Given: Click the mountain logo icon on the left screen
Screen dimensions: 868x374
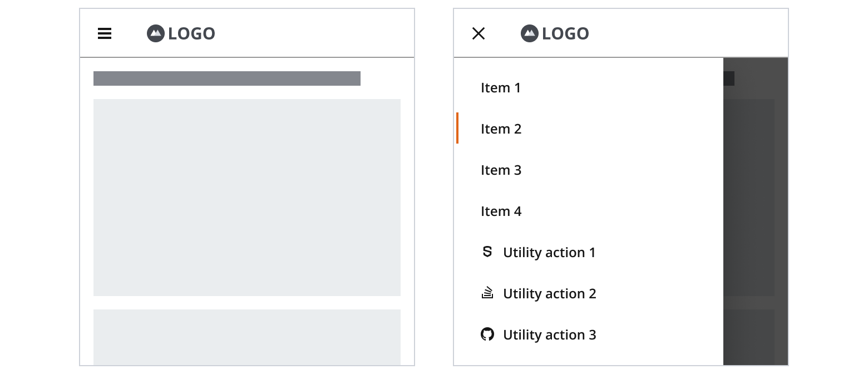Looking at the screenshot, I should pyautogui.click(x=155, y=33).
